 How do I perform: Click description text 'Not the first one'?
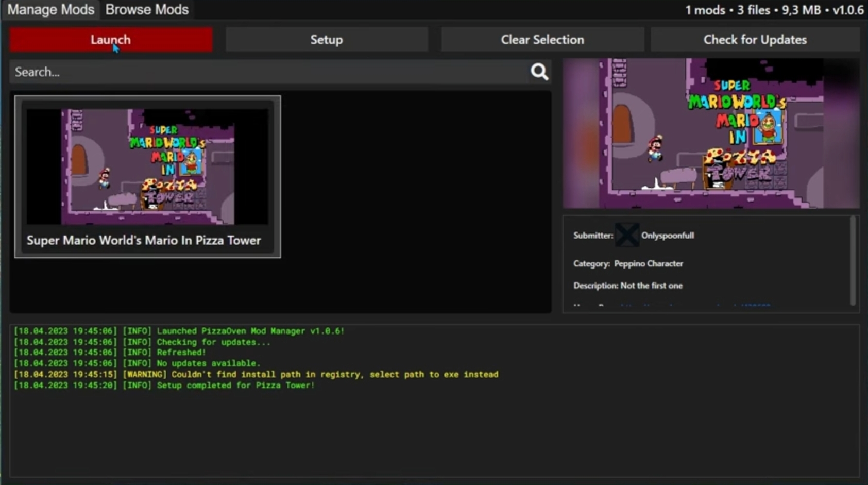click(x=652, y=286)
